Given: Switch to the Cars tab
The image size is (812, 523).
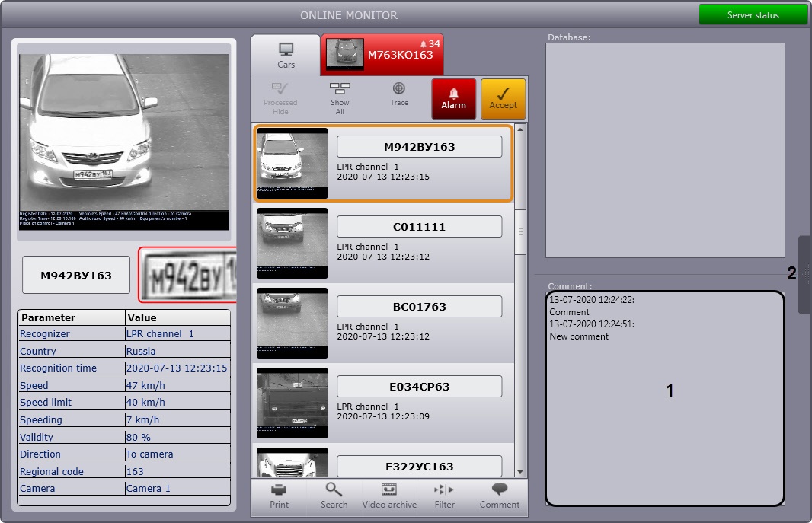Looking at the screenshot, I should tap(286, 55).
